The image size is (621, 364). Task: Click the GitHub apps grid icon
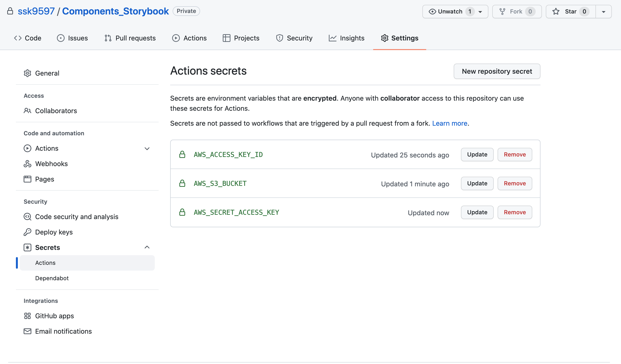[x=27, y=316]
